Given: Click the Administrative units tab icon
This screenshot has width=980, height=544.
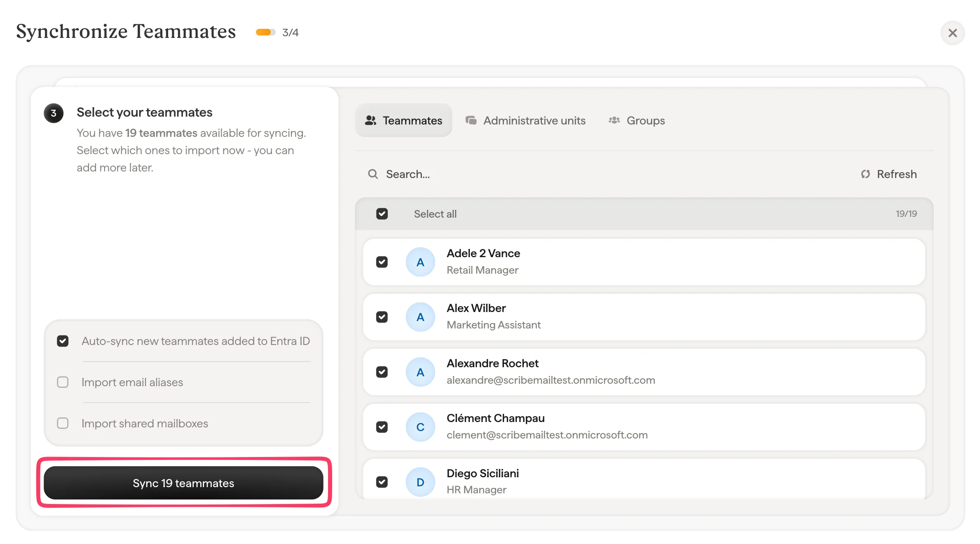Looking at the screenshot, I should tap(471, 120).
